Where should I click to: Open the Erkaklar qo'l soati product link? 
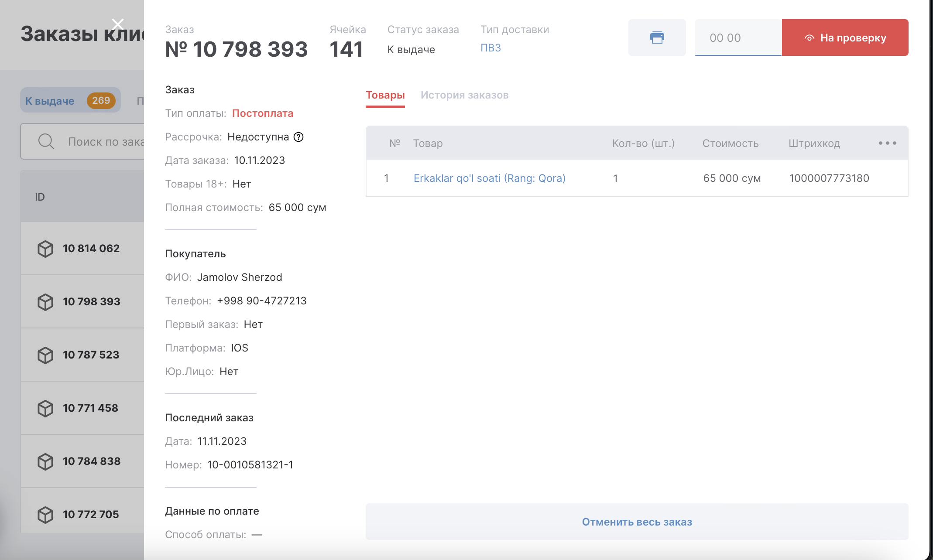[x=489, y=178]
